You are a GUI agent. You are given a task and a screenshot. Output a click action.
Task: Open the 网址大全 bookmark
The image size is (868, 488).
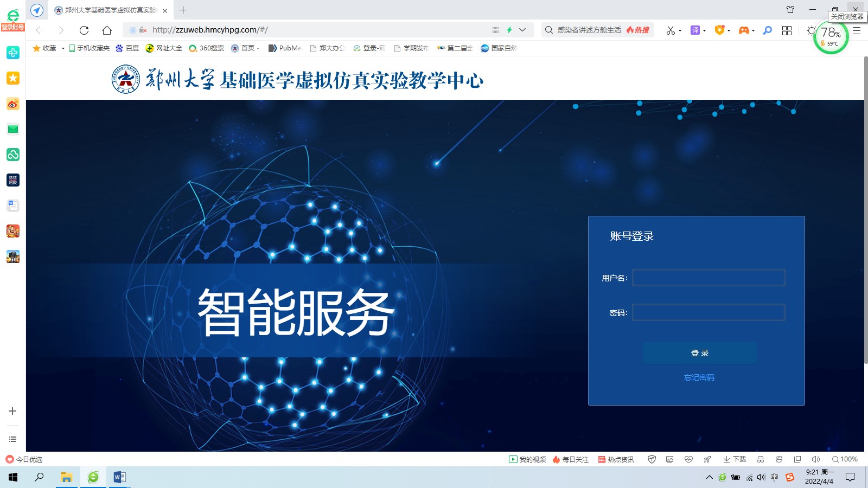[164, 48]
